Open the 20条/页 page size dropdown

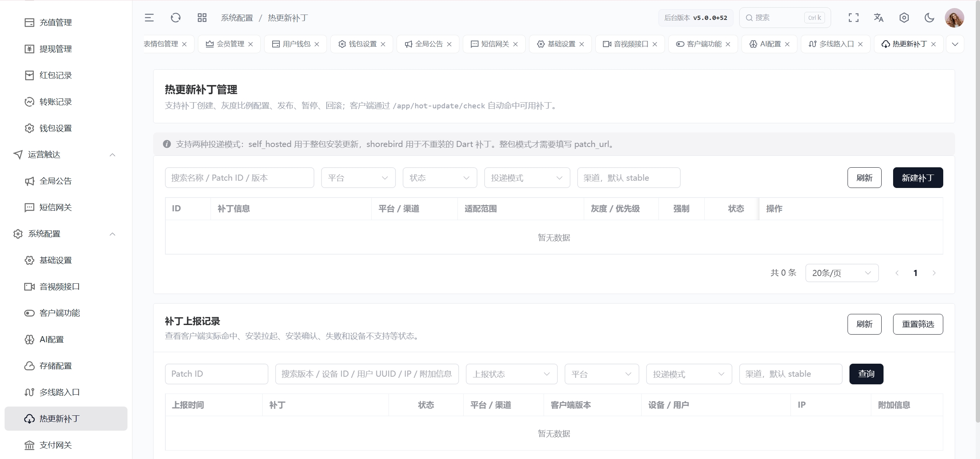pyautogui.click(x=842, y=273)
